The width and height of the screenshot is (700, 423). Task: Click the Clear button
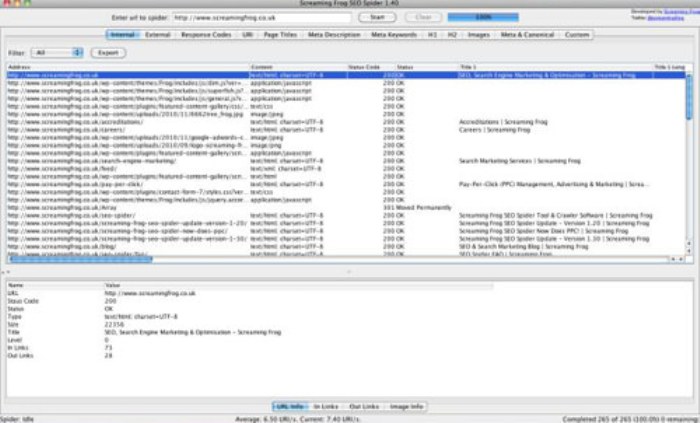(x=423, y=17)
